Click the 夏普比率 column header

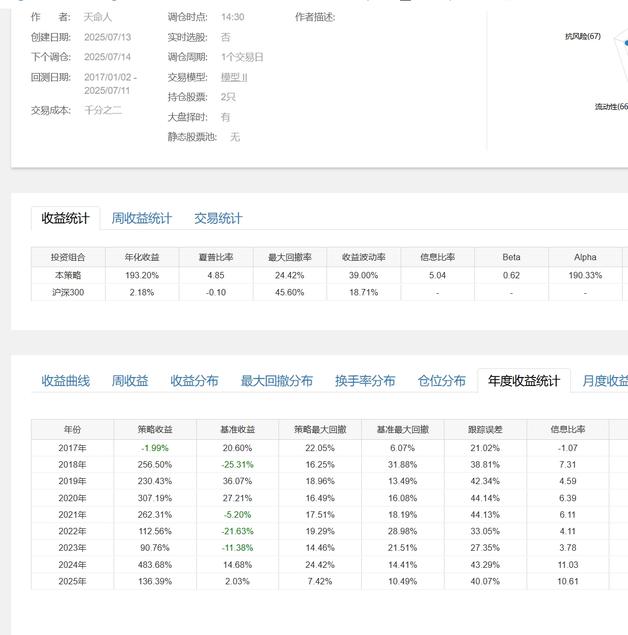click(x=215, y=258)
